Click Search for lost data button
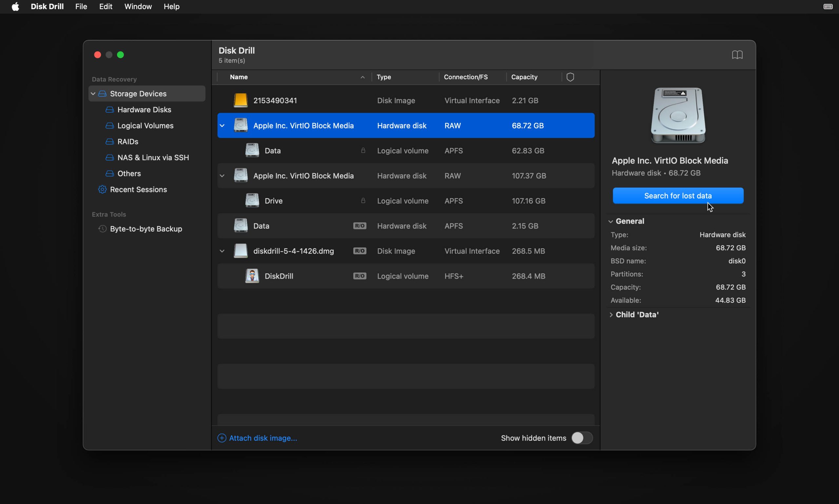Image resolution: width=839 pixels, height=504 pixels. point(678,196)
